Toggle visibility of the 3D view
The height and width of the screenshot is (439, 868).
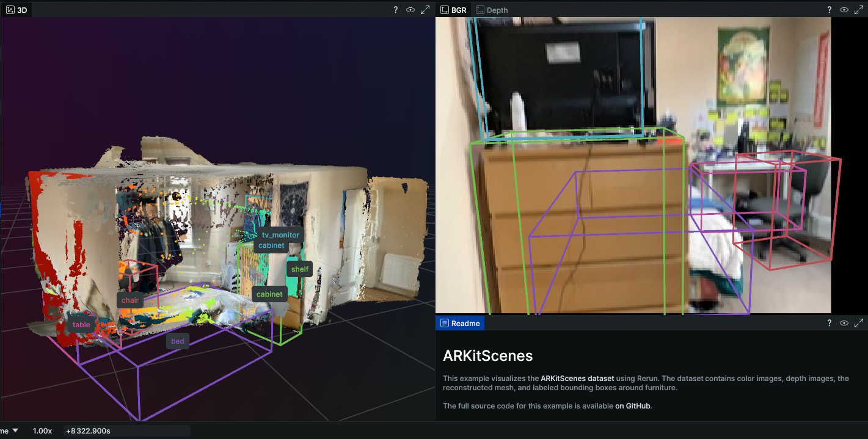pos(410,10)
